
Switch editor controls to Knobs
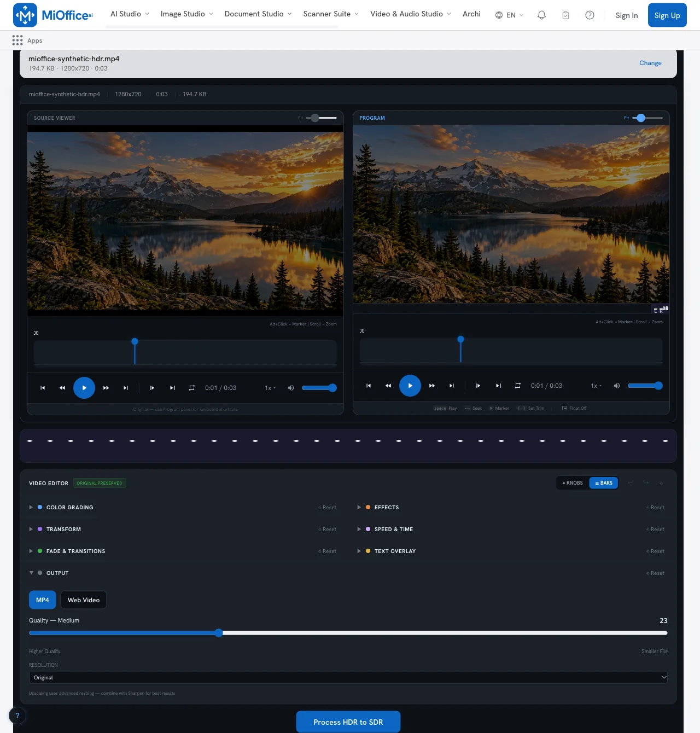coord(573,483)
